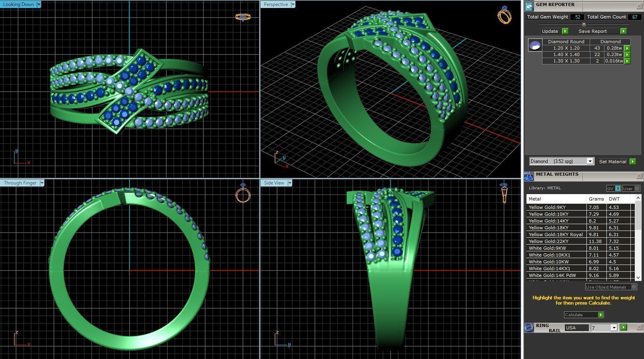This screenshot has height=359, width=644.
Task: Collapse the Gem Reporter summary with the up arrow
Action: pos(584,24)
